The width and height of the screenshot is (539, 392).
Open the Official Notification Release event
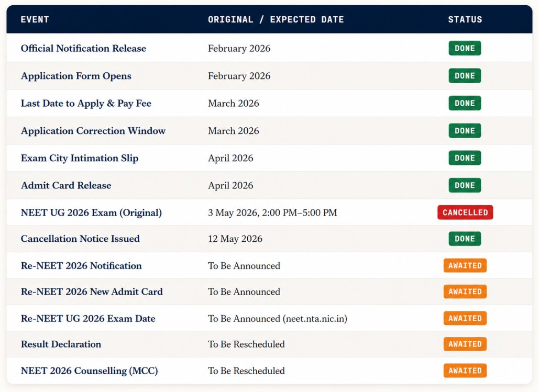tap(83, 49)
